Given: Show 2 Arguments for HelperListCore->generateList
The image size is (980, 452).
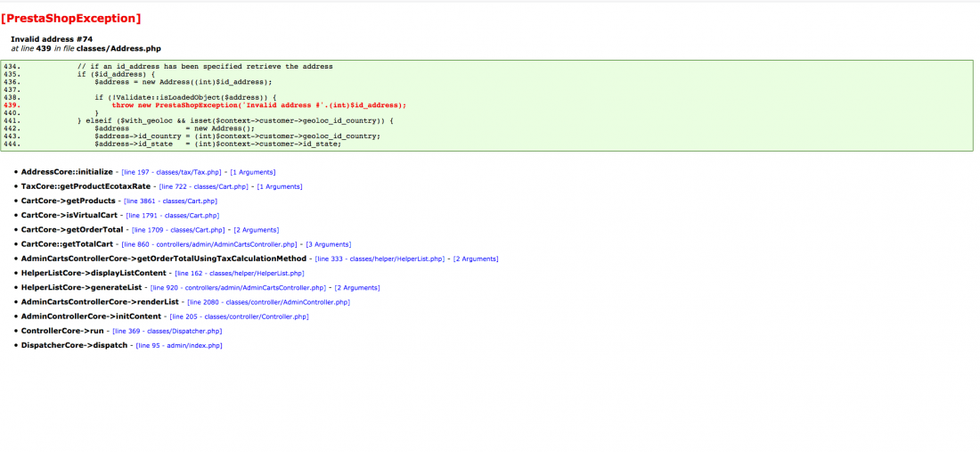Looking at the screenshot, I should point(357,288).
